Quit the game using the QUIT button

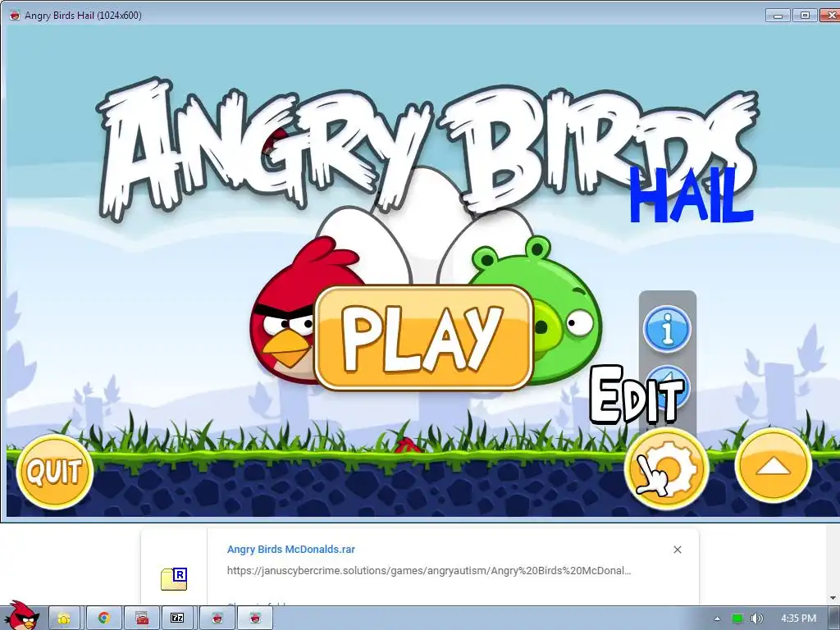[55, 472]
